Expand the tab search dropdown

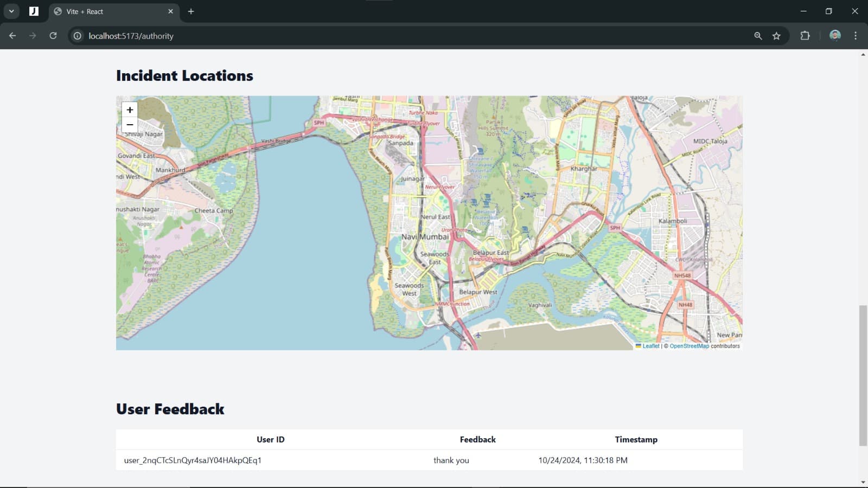coord(11,11)
